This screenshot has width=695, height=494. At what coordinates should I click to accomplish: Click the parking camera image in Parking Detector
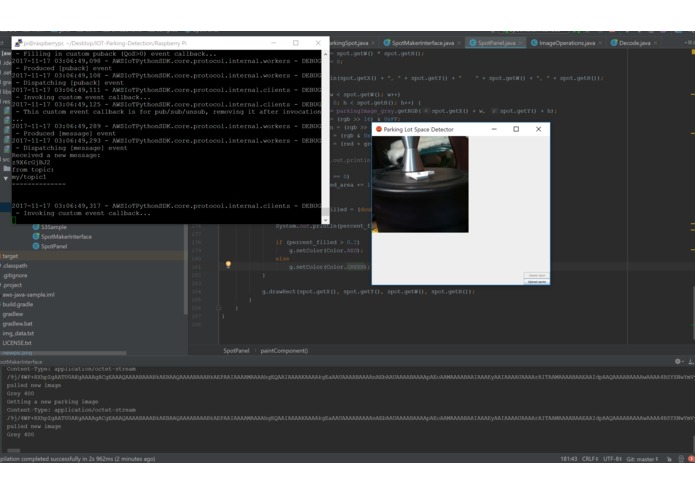click(x=420, y=184)
